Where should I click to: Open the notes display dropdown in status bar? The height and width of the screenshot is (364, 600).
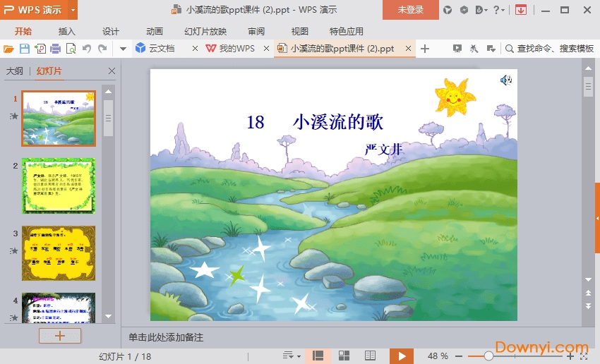point(292,356)
